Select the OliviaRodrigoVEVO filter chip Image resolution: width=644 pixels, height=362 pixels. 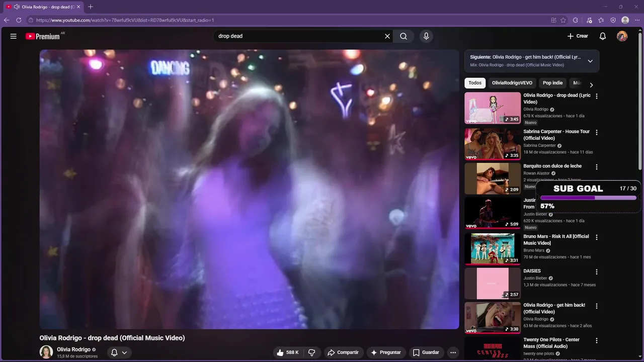pos(512,83)
